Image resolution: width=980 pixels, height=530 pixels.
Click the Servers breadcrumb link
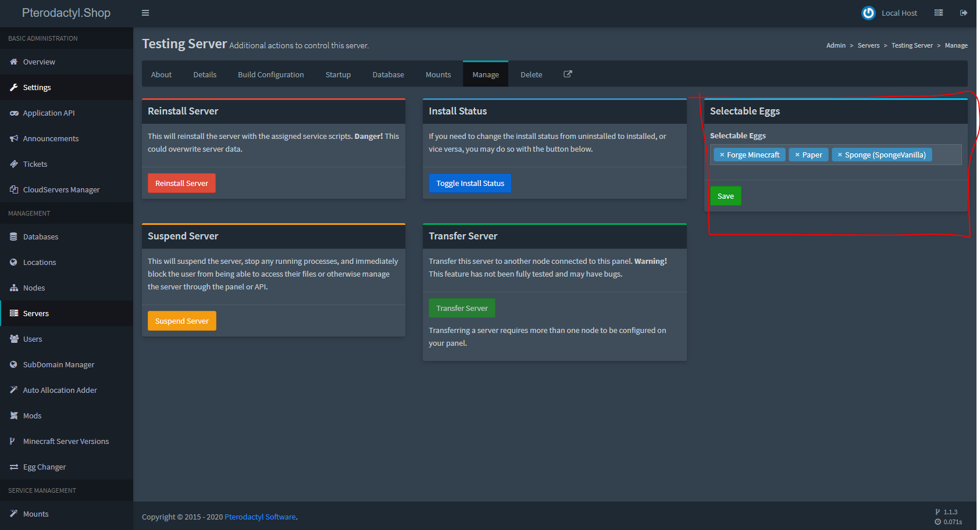pos(868,46)
